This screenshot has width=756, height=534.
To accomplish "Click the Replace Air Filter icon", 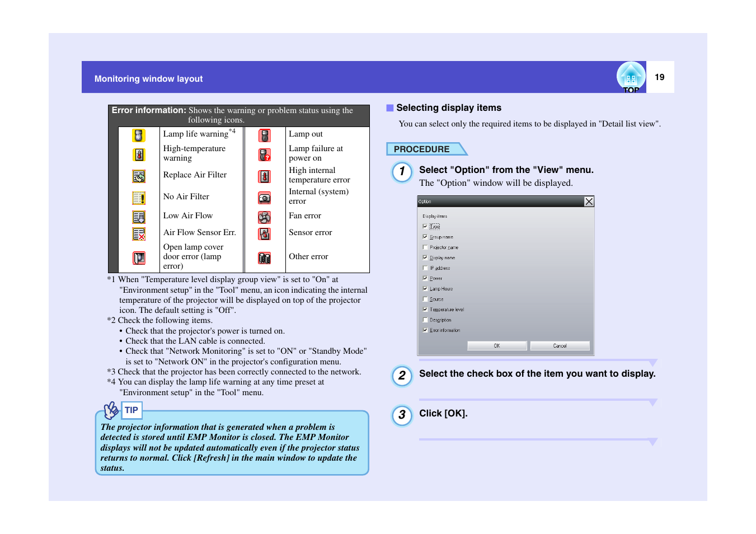I will click(139, 176).
